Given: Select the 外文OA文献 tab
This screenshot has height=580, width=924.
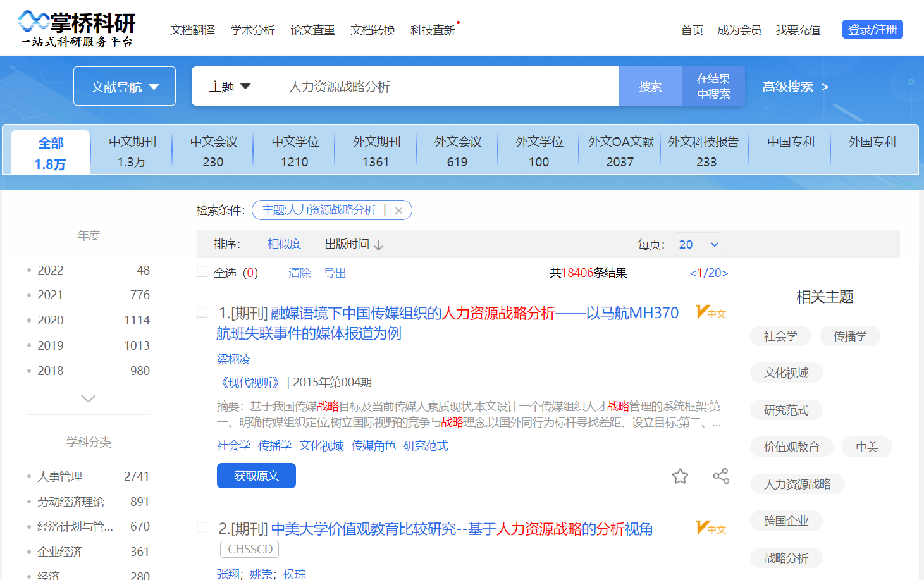Looking at the screenshot, I should 620,152.
